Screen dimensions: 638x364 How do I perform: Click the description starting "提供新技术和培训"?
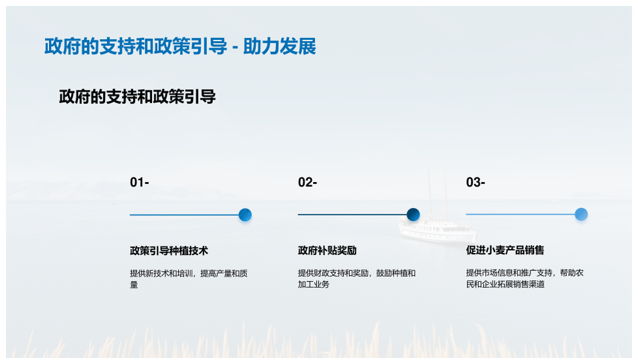tap(189, 278)
